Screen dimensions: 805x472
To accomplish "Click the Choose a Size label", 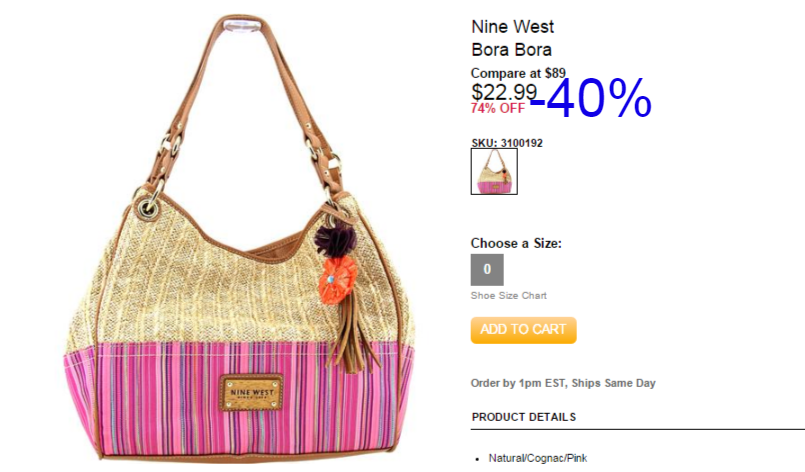I will pos(516,243).
